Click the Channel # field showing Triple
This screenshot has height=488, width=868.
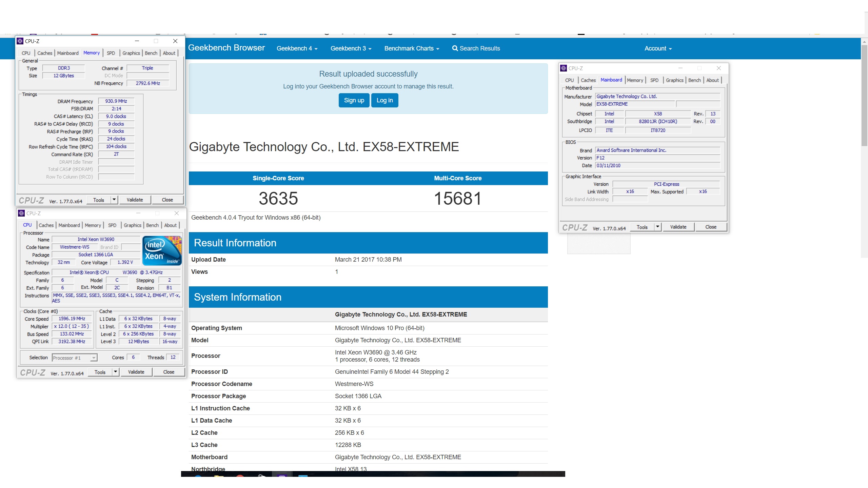(148, 68)
